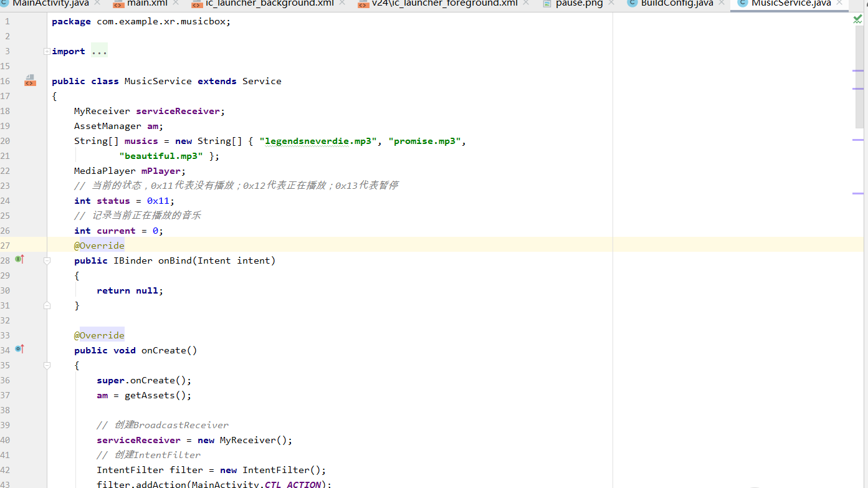Screen dimensions: 868x488
Task: Click the getAssets() call
Action: [155, 395]
